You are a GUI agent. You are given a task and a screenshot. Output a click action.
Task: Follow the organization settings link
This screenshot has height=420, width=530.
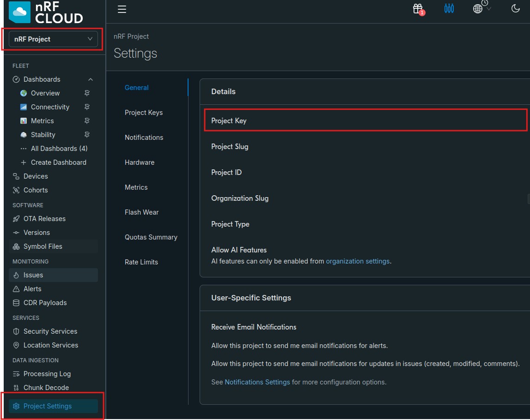click(x=358, y=261)
